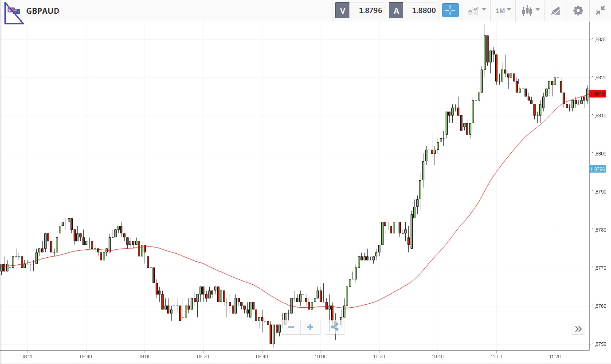Click the red 1.8816 price label
The image size is (611, 364).
[597, 94]
